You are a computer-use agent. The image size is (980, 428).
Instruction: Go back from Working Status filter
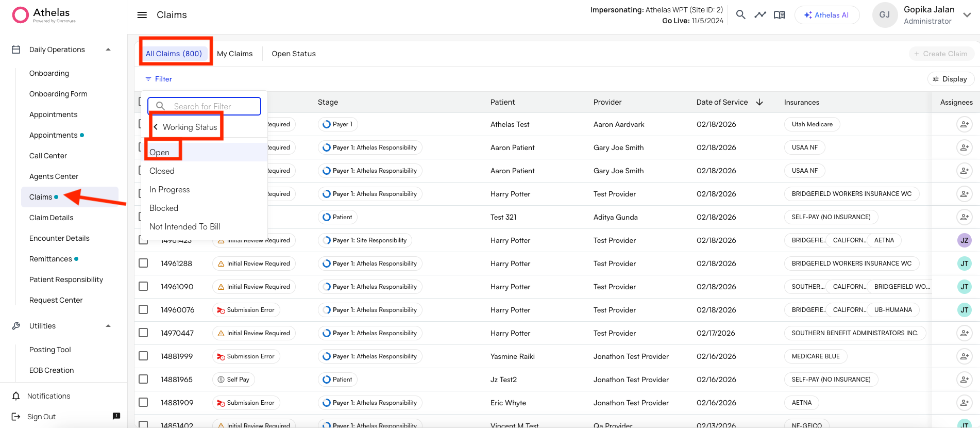[x=156, y=127]
